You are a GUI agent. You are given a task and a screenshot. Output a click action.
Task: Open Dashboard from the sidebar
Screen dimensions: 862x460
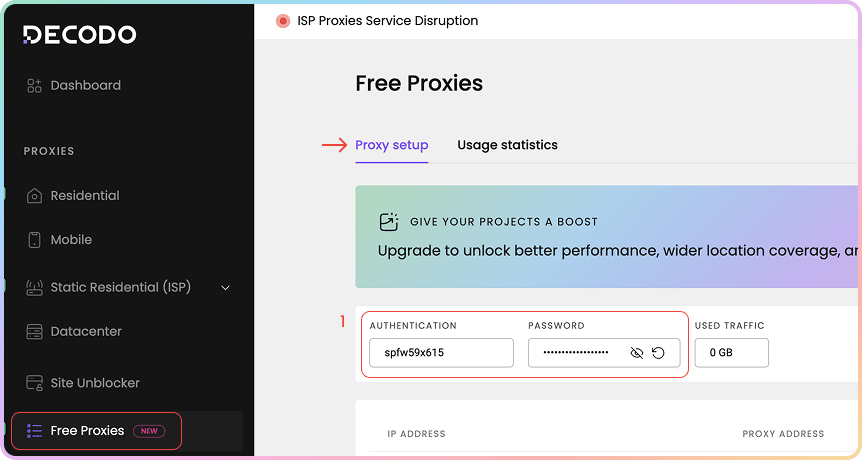point(86,86)
